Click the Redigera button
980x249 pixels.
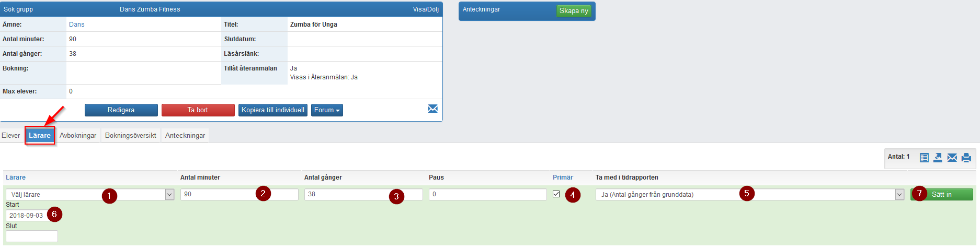[x=121, y=110]
